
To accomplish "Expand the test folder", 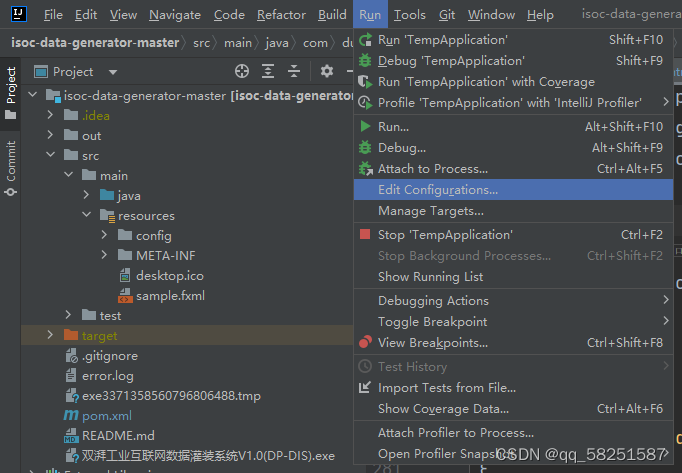I will coord(68,315).
